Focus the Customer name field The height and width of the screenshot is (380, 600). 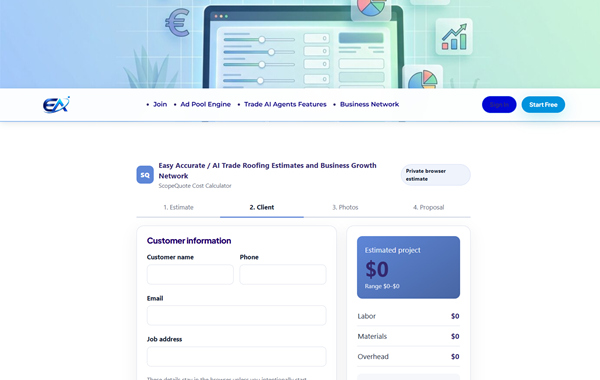click(190, 274)
